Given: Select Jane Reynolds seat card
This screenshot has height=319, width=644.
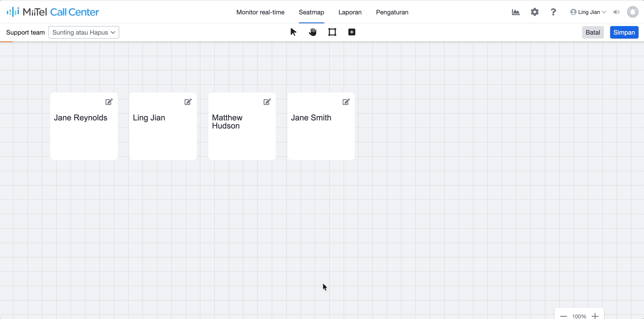Looking at the screenshot, I should (84, 126).
